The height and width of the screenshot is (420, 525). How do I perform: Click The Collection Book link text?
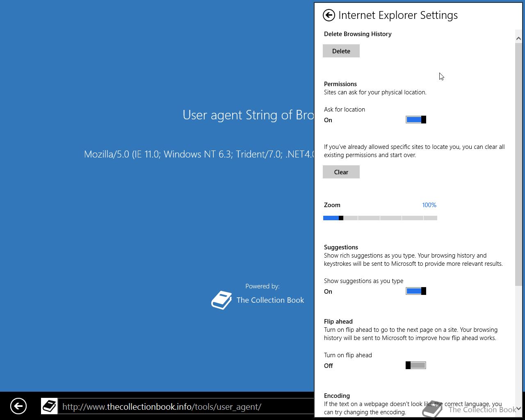point(270,300)
